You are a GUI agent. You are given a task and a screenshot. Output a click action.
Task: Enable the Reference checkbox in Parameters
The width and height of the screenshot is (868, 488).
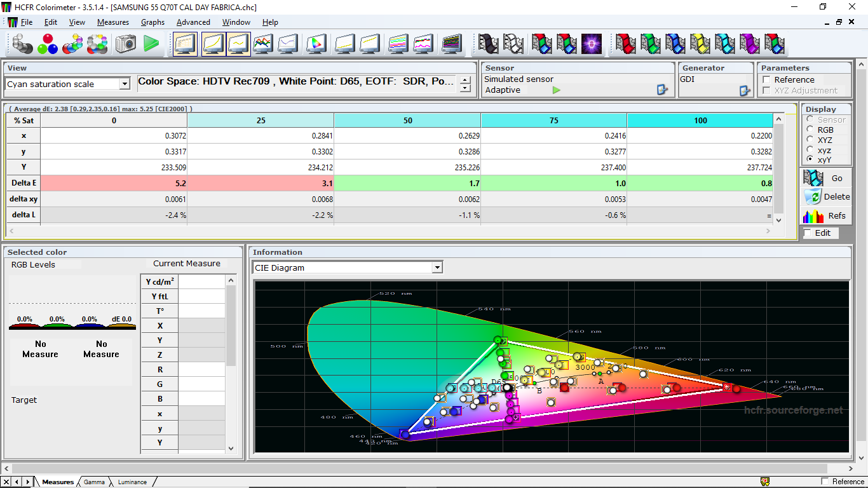766,79
